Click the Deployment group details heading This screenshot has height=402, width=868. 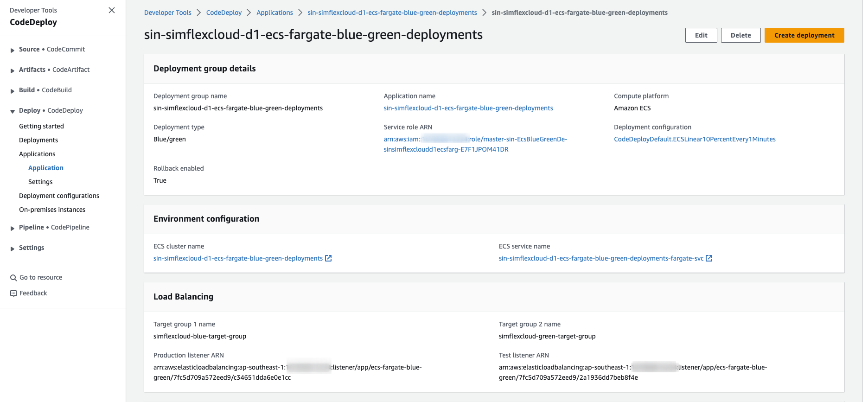click(204, 69)
